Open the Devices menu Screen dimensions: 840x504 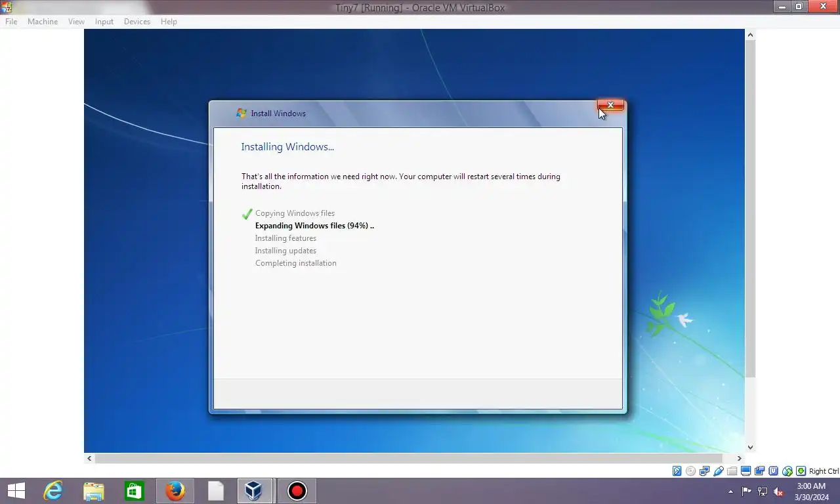point(137,22)
